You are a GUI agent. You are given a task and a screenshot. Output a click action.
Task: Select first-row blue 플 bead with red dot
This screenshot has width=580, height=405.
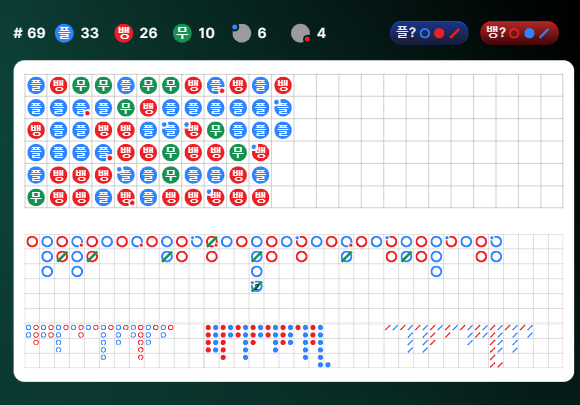coord(216,85)
